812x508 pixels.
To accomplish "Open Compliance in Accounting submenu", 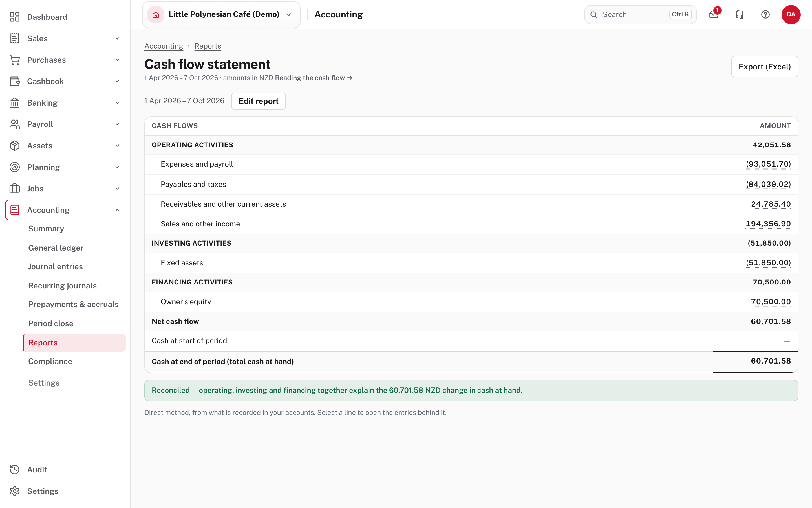I will (x=50, y=361).
